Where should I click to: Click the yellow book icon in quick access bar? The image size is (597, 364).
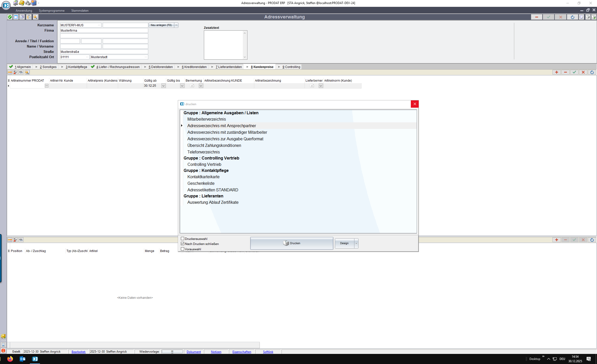click(22, 3)
